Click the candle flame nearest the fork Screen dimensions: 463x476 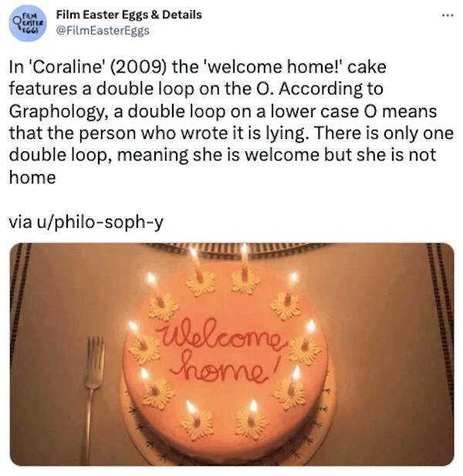tap(133, 327)
